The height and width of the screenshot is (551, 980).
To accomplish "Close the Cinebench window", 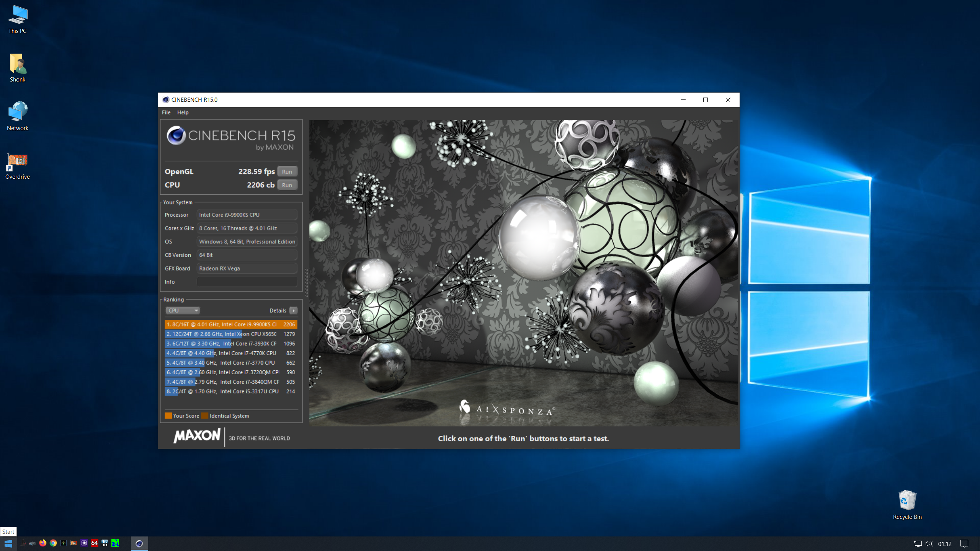I will (728, 99).
